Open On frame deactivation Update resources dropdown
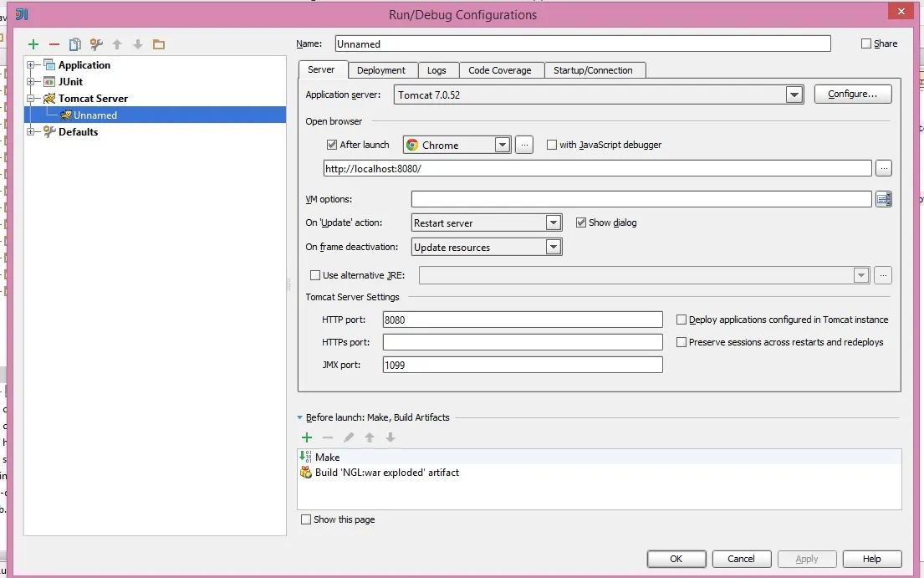 tap(553, 247)
